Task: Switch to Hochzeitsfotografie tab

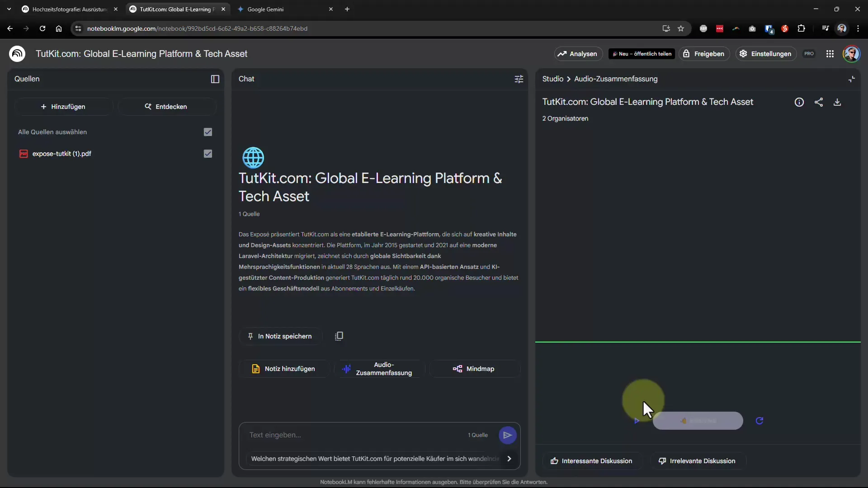Action: pyautogui.click(x=70, y=9)
